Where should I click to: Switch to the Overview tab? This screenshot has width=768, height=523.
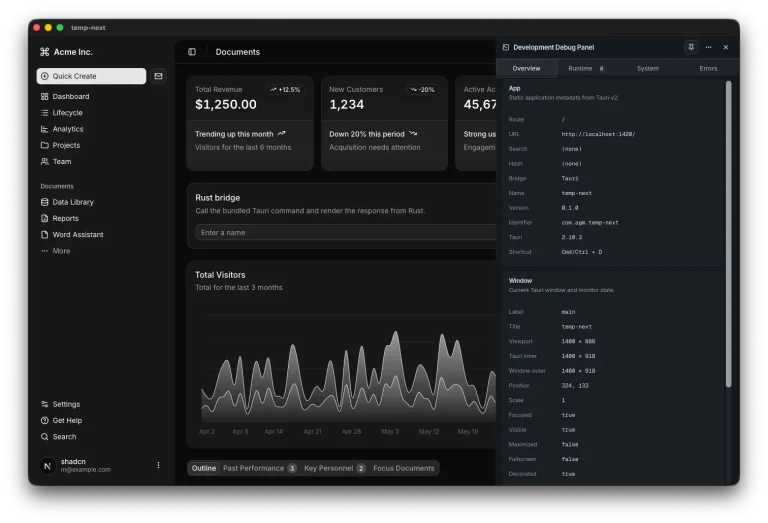point(527,69)
